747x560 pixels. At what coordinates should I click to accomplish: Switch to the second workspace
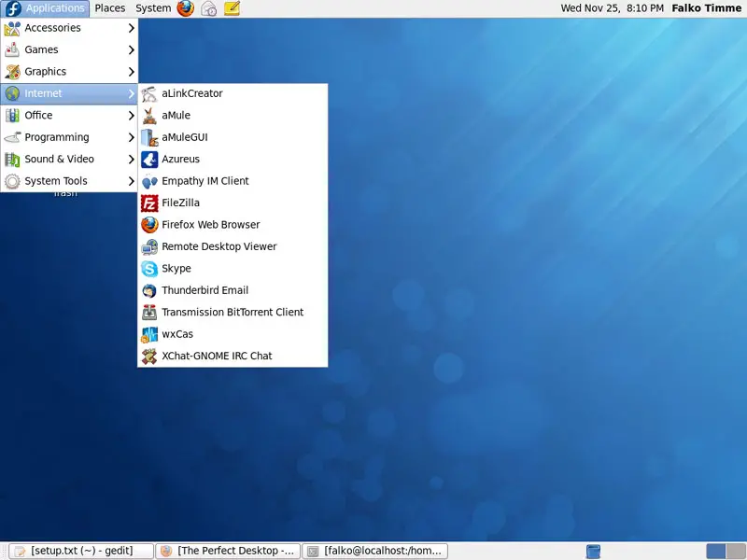[734, 551]
